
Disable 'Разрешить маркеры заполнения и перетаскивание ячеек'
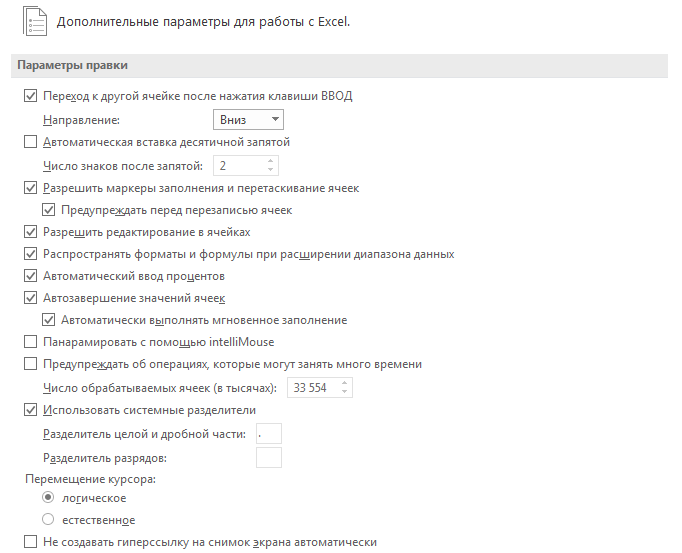[30, 187]
